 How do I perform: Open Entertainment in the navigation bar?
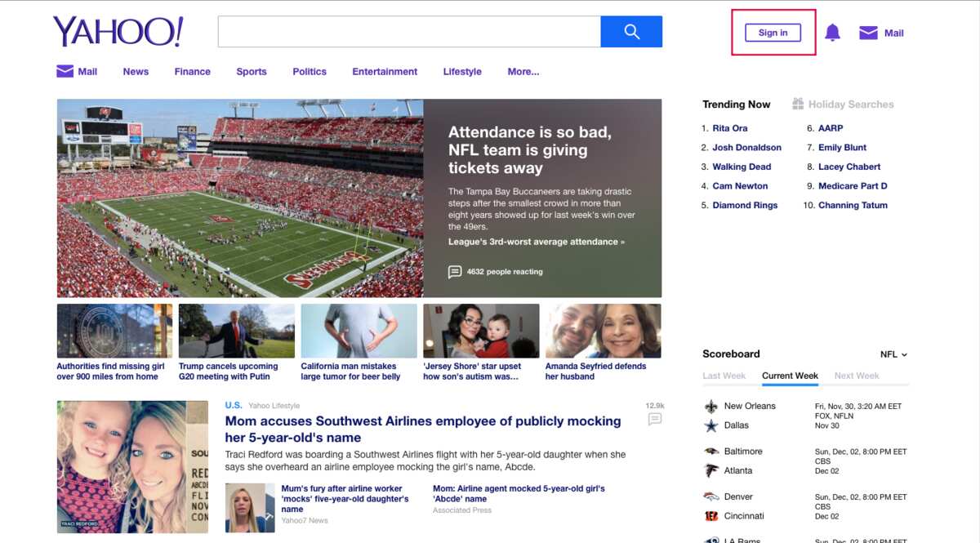tap(385, 72)
